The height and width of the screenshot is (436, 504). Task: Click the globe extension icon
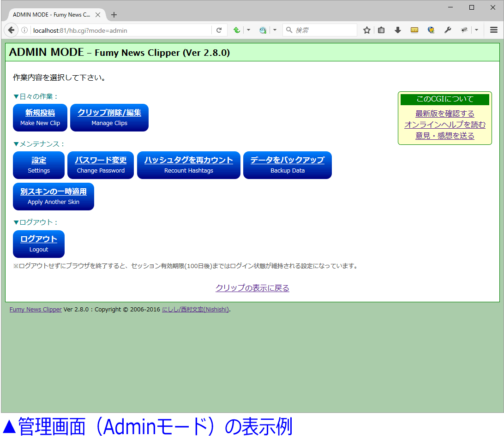[x=431, y=30]
